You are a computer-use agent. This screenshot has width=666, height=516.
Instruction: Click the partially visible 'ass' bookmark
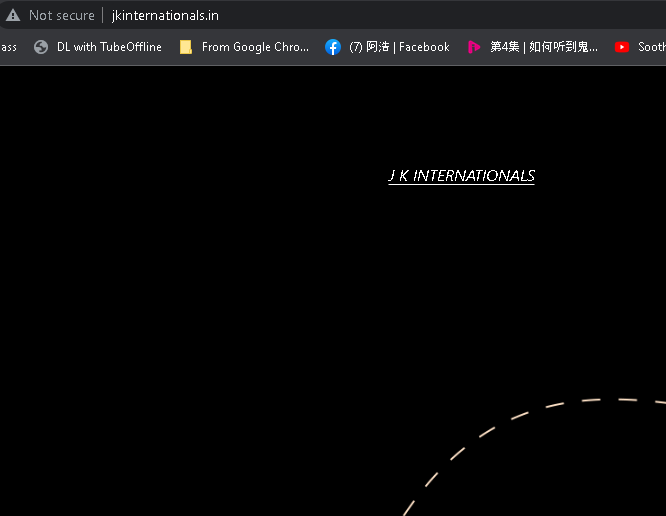[8, 47]
